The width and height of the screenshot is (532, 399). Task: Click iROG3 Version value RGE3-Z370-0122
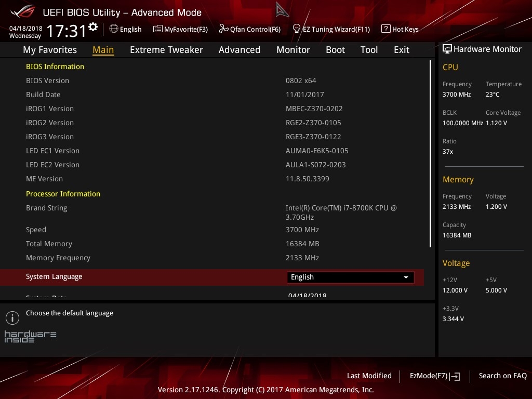(313, 137)
